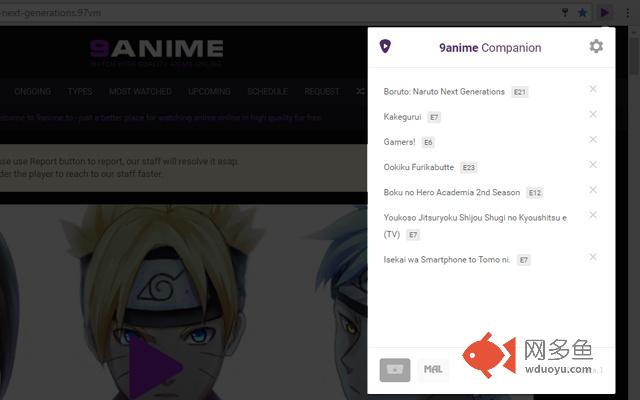
Task: Open Boruto: Naruto Next Generations entry
Action: click(x=444, y=92)
